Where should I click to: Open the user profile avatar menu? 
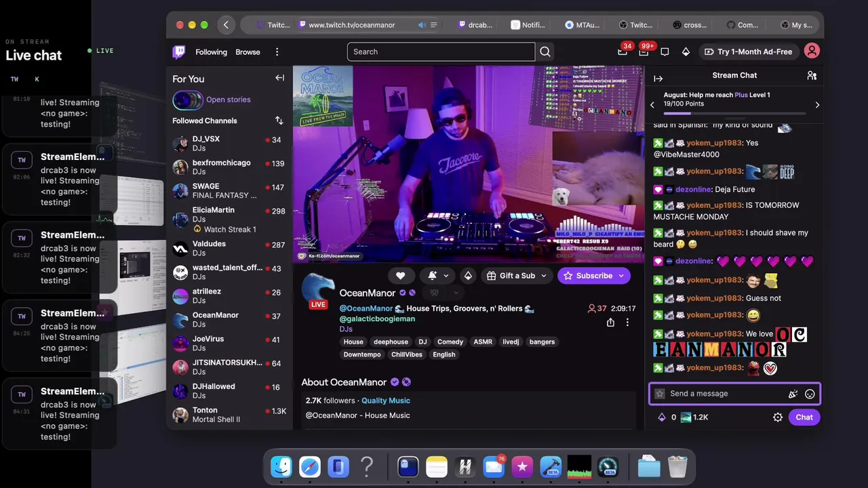tap(812, 51)
